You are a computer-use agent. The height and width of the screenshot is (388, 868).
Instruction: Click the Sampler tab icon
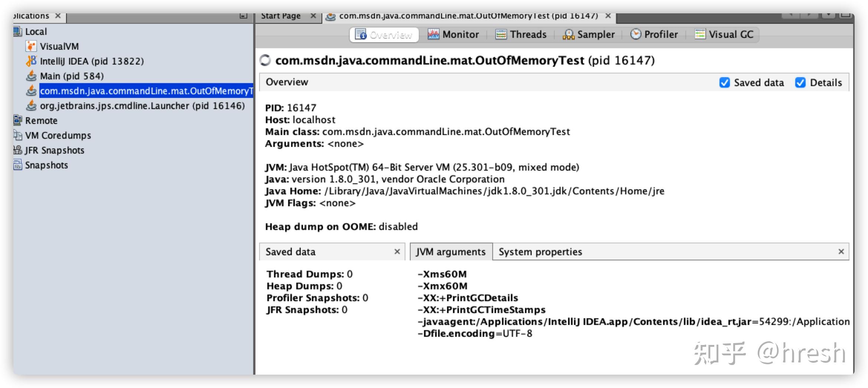568,34
